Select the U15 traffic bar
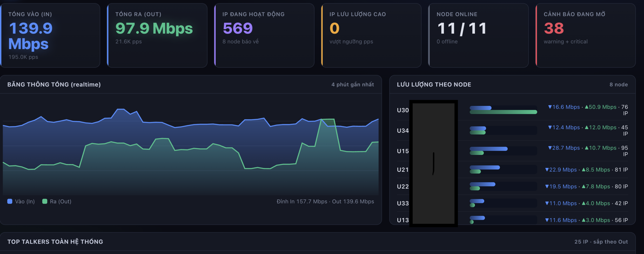Screen dimensions: 644x254 (x=503, y=151)
